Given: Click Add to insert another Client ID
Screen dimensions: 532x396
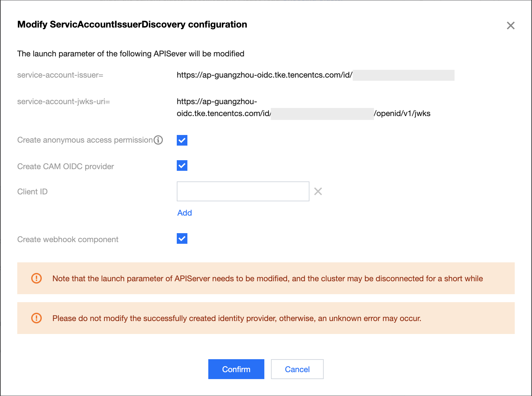Looking at the screenshot, I should 184,213.
